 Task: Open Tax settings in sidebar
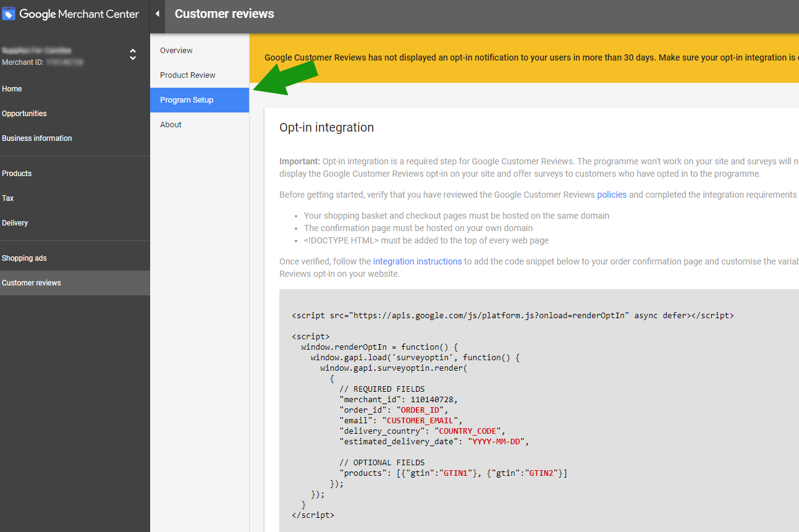click(8, 198)
